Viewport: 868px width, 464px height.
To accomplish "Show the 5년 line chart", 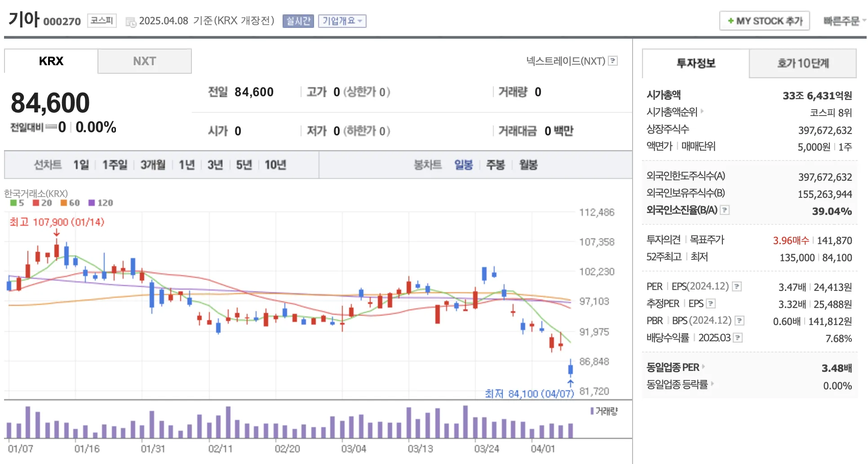I will (244, 165).
